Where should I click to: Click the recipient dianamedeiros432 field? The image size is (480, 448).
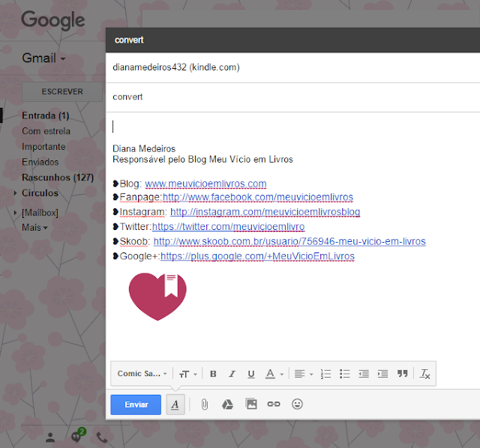292,67
